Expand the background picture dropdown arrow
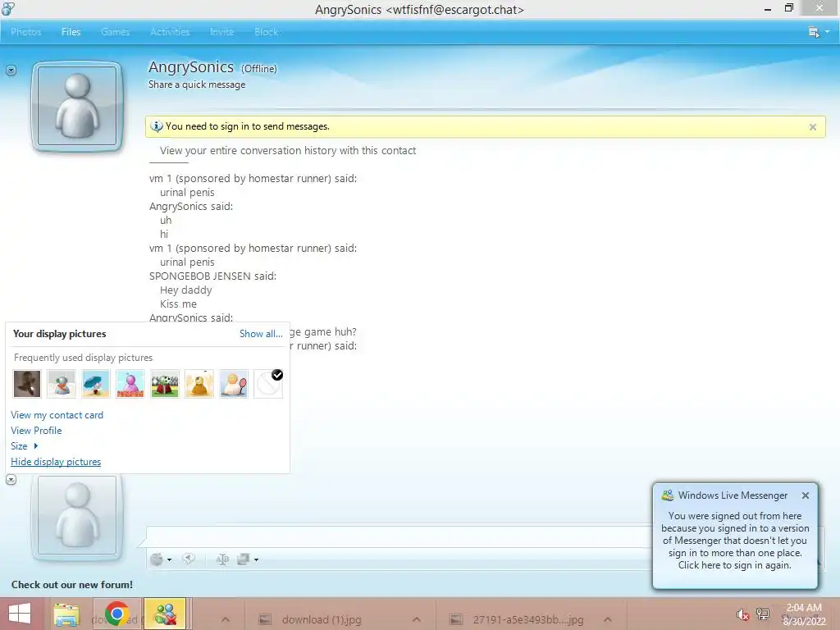The image size is (840, 630). coord(256,559)
